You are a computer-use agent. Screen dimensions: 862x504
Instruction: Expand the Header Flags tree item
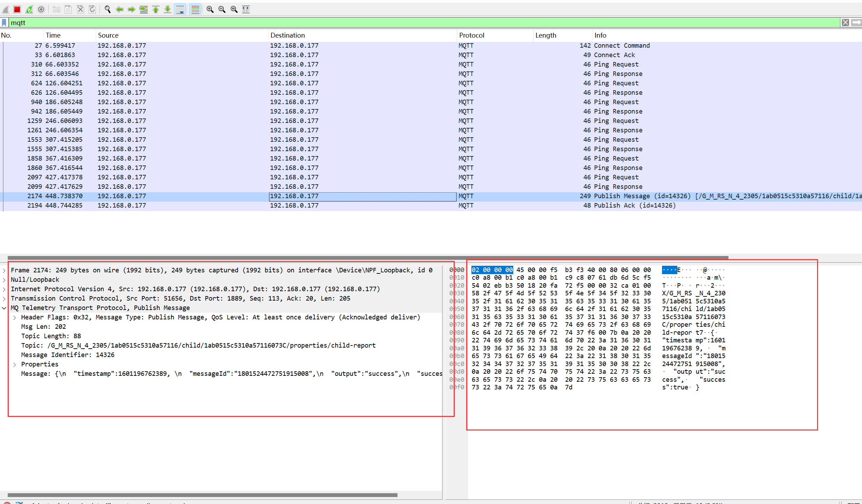click(x=15, y=317)
